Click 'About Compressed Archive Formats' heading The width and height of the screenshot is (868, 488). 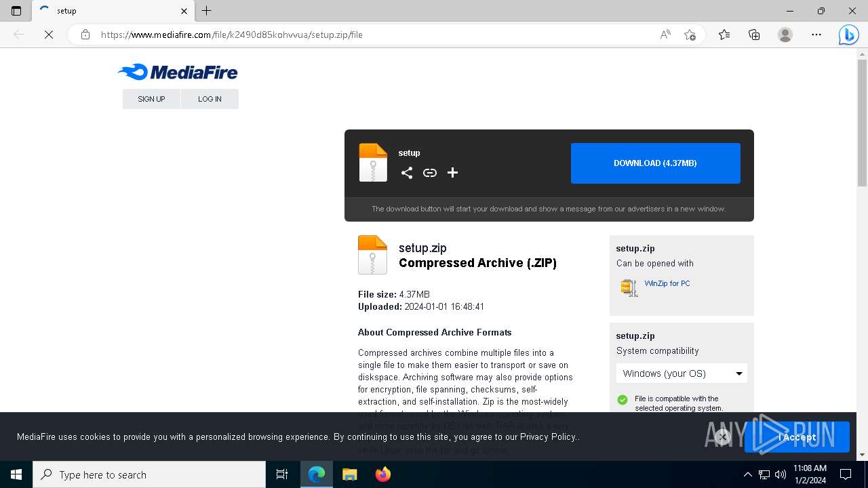pos(435,333)
